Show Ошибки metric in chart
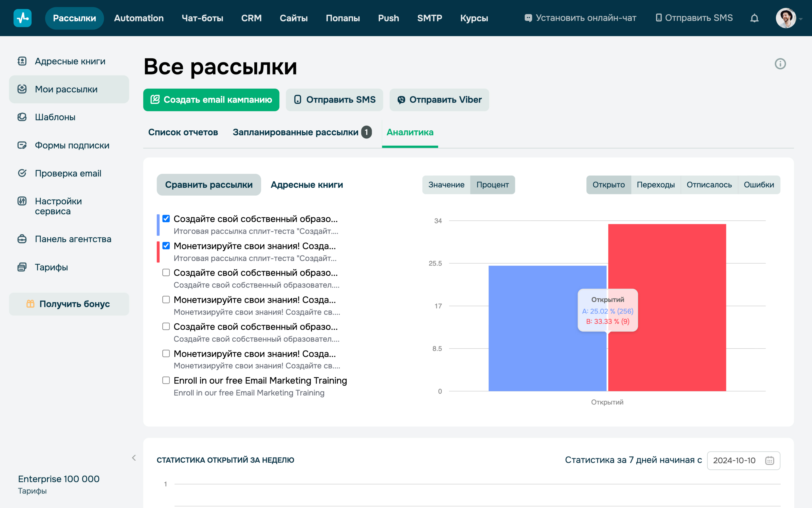This screenshot has height=508, width=812. pyautogui.click(x=759, y=185)
